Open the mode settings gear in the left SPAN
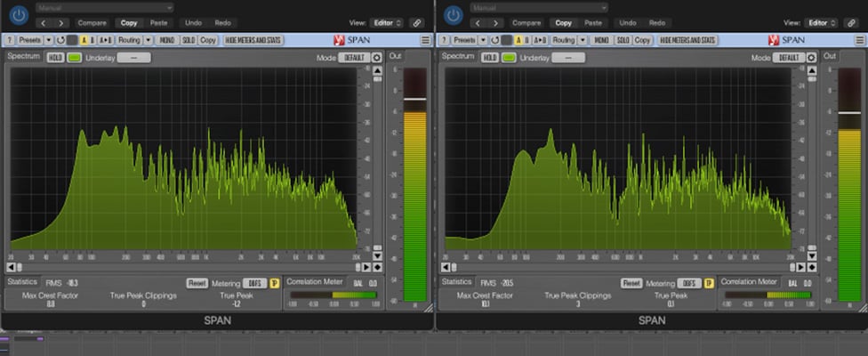The image size is (868, 356). (x=377, y=58)
